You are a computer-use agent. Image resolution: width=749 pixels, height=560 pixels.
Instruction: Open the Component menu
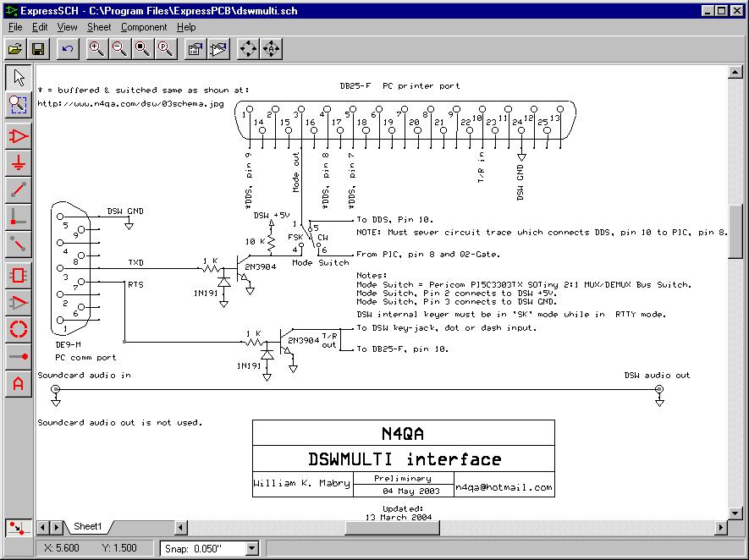coord(144,27)
